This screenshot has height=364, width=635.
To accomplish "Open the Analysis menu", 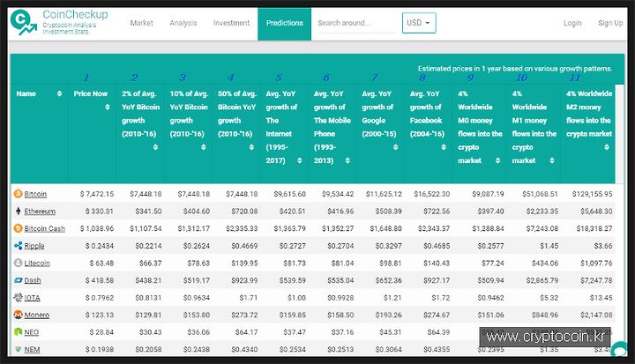I will point(183,23).
